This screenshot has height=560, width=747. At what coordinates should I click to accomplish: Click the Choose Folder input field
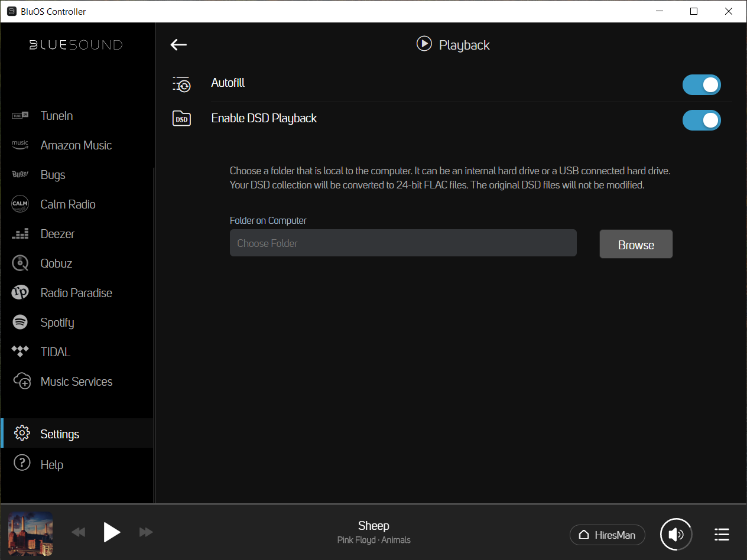tap(402, 243)
